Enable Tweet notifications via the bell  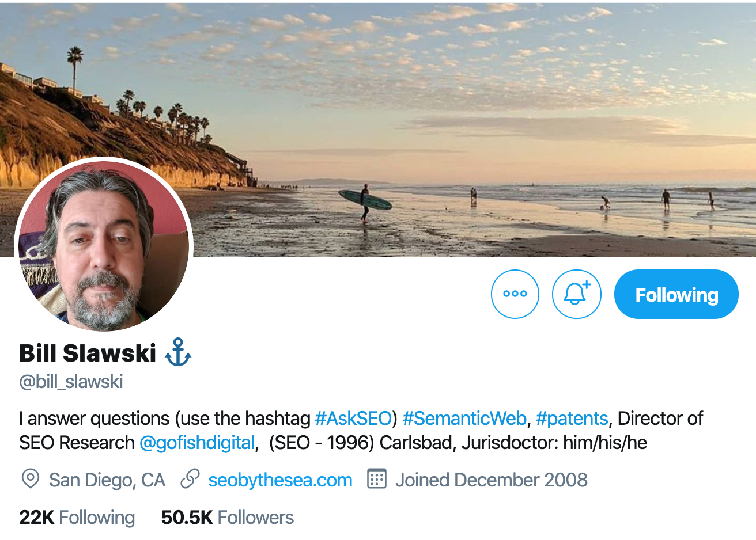click(x=576, y=294)
